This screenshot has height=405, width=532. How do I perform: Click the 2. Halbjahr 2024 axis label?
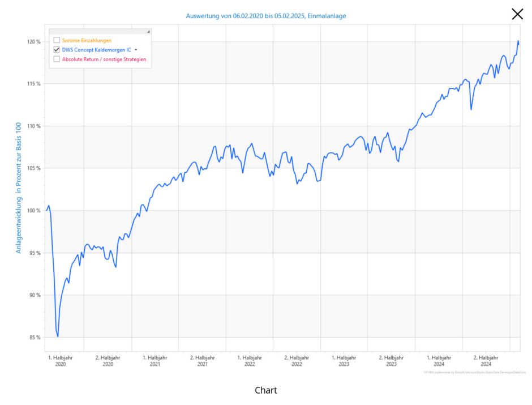coord(486,361)
